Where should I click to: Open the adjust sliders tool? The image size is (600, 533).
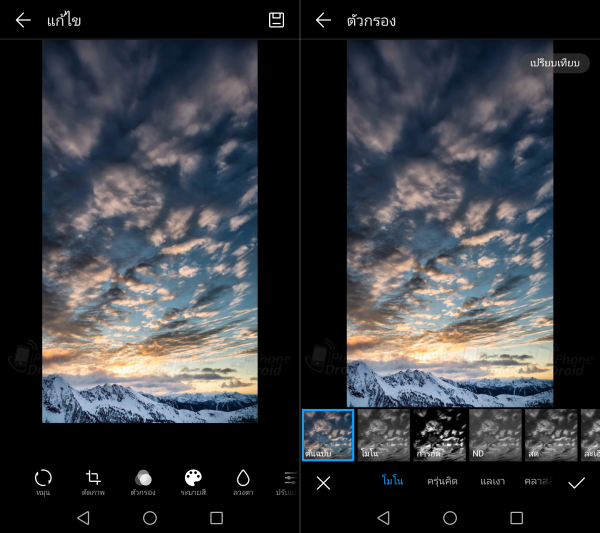pyautogui.click(x=288, y=479)
